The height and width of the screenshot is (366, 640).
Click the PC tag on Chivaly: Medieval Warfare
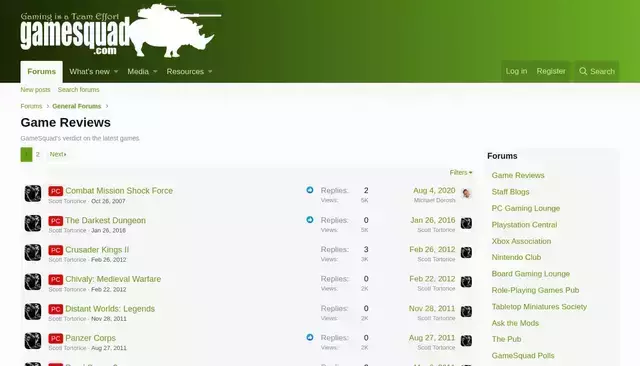point(56,279)
